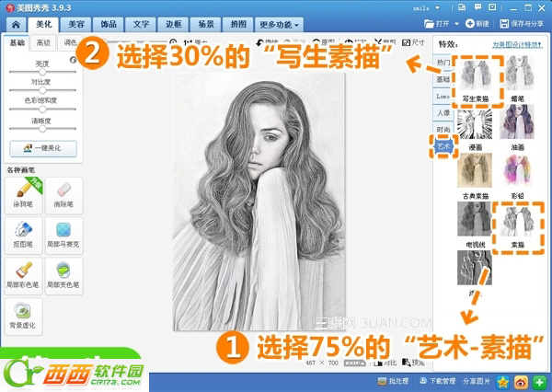Click the sketched portrait on the canvas
Screen dimensions: 552x392
pos(259,202)
